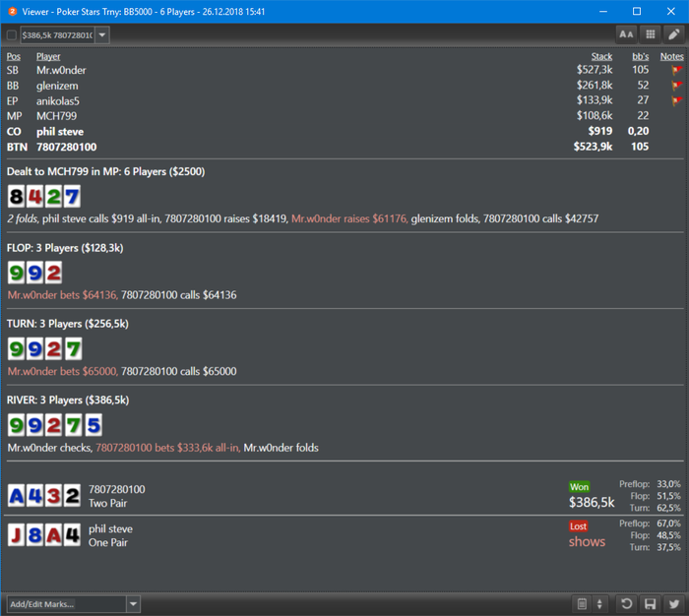Click the Player column header
The image size is (689, 616).
[x=48, y=57]
